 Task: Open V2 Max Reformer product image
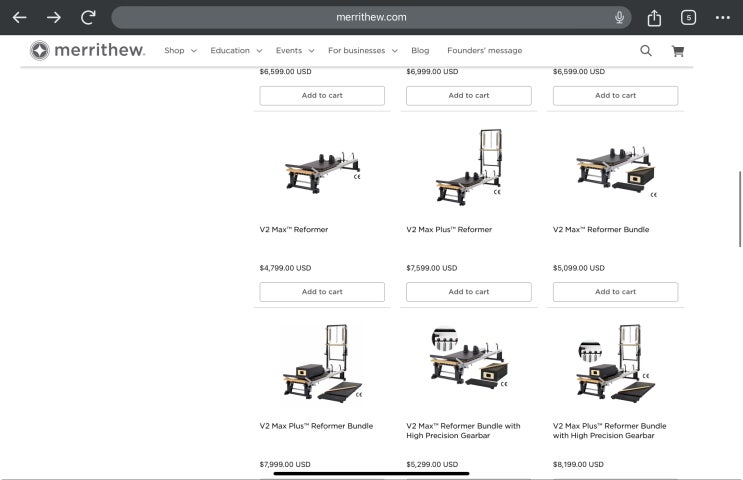coord(323,172)
